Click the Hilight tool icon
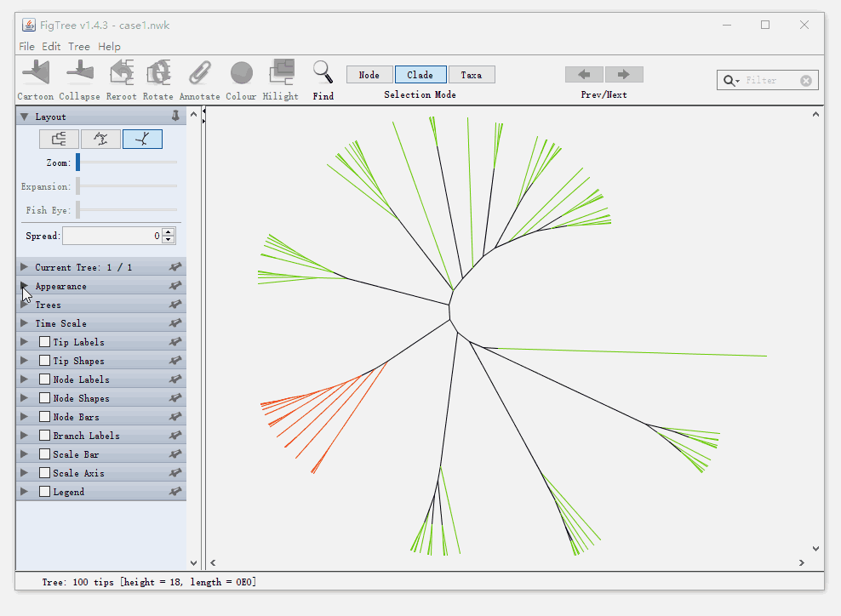 (281, 73)
